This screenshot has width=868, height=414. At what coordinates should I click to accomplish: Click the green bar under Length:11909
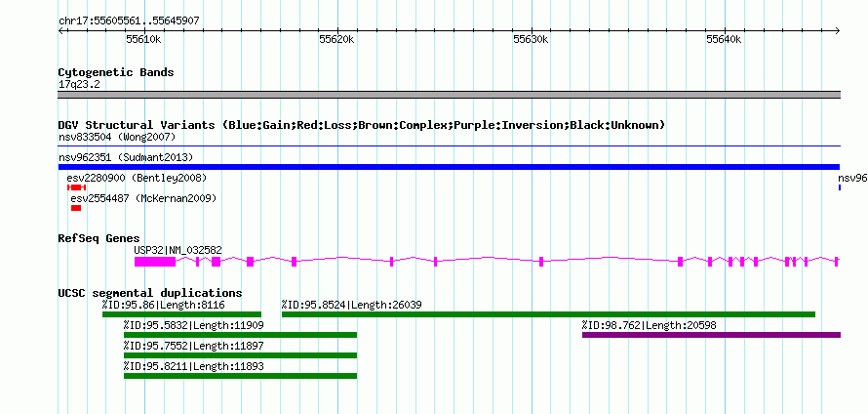coord(240,335)
